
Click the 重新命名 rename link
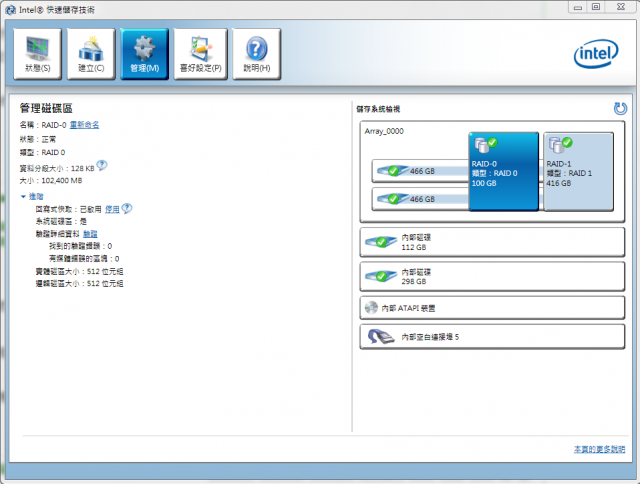[x=84, y=125]
